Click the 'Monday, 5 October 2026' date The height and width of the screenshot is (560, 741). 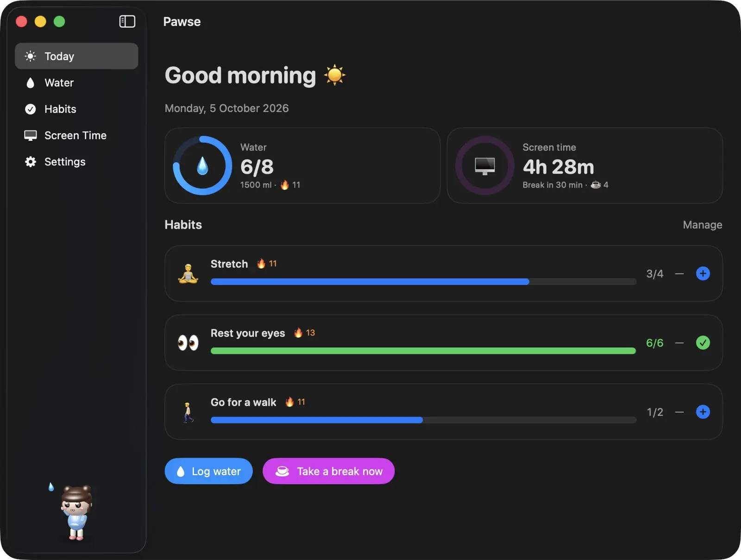(226, 108)
